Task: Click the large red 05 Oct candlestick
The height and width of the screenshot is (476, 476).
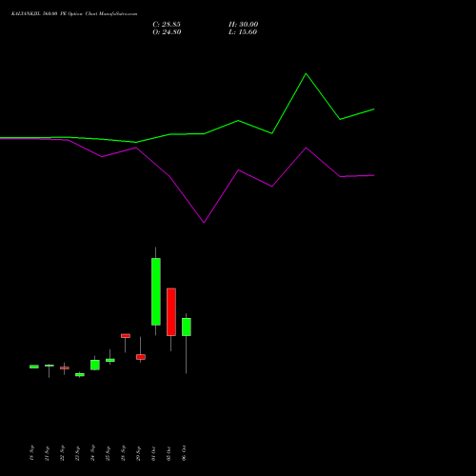Action: point(171,312)
